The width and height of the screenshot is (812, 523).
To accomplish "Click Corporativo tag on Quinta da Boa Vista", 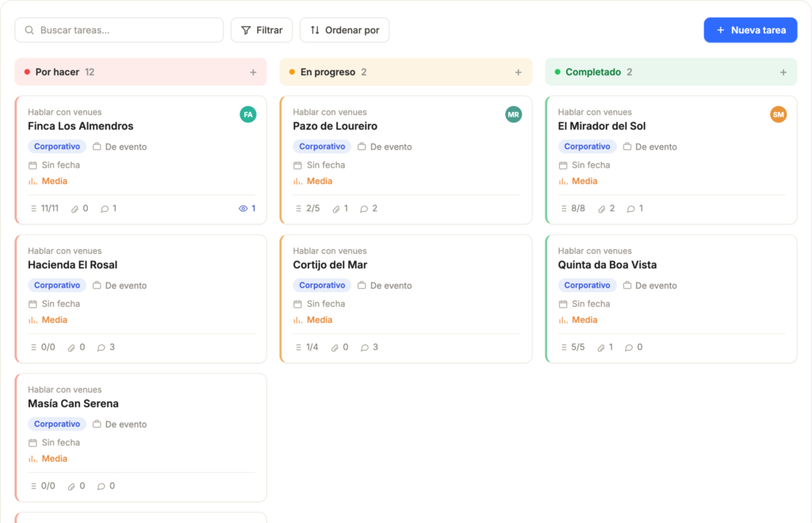I will pos(588,286).
